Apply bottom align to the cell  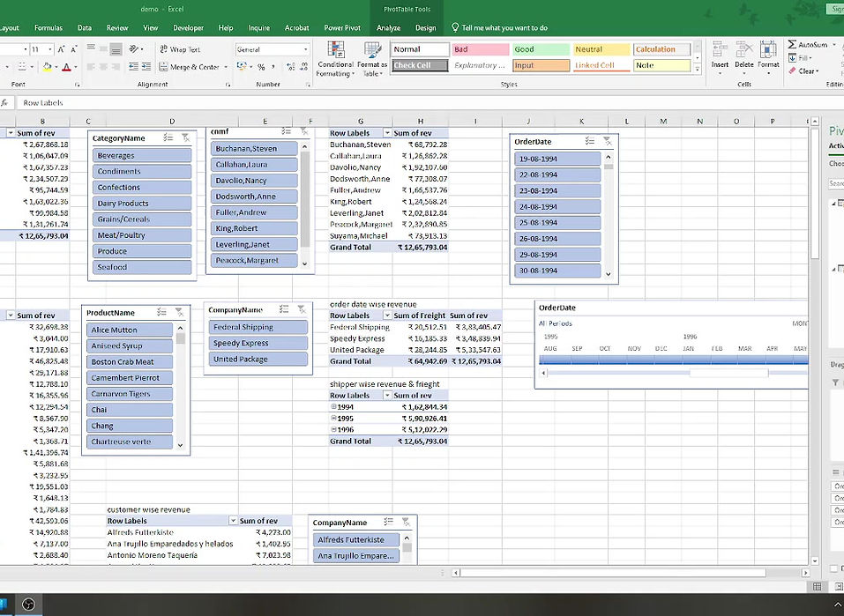[116, 50]
